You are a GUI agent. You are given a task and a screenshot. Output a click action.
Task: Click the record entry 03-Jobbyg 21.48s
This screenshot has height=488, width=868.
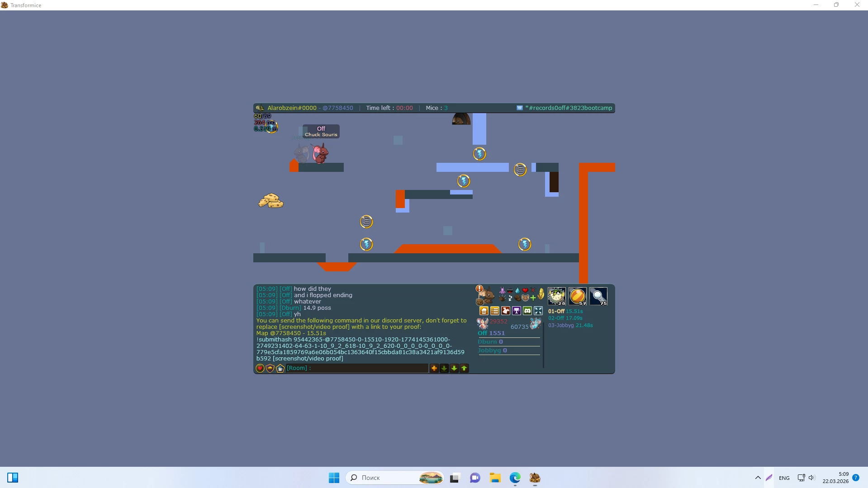(x=570, y=326)
